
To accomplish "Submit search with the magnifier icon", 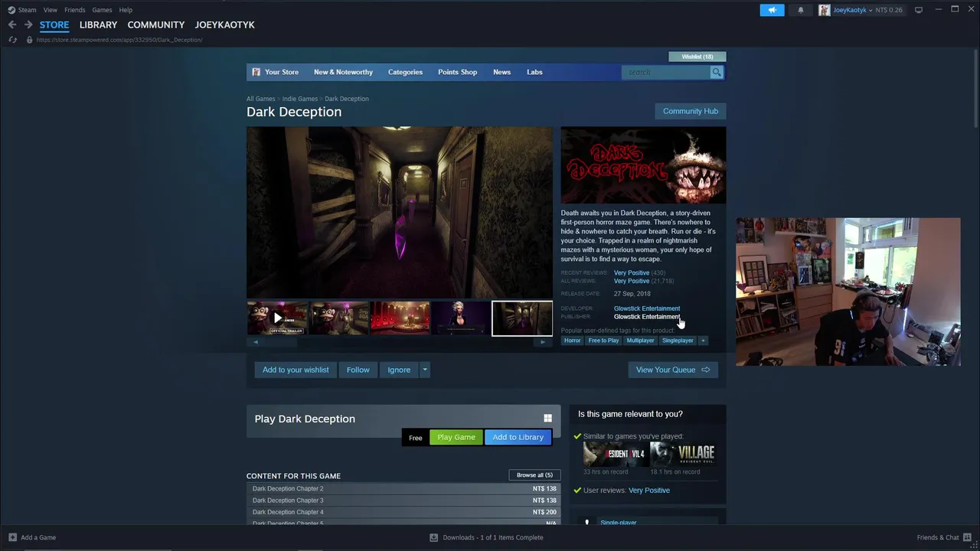I will [717, 72].
